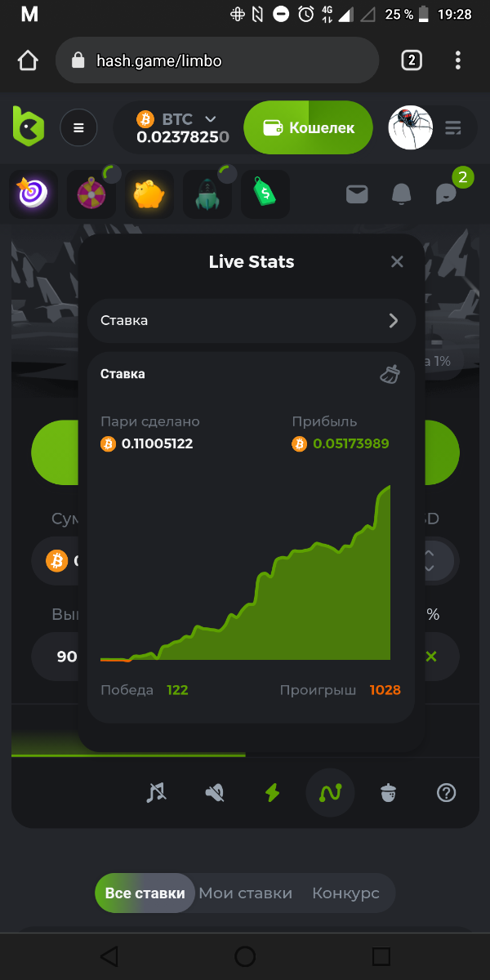Open the mail envelope inbox
The height and width of the screenshot is (980, 490).
(357, 194)
